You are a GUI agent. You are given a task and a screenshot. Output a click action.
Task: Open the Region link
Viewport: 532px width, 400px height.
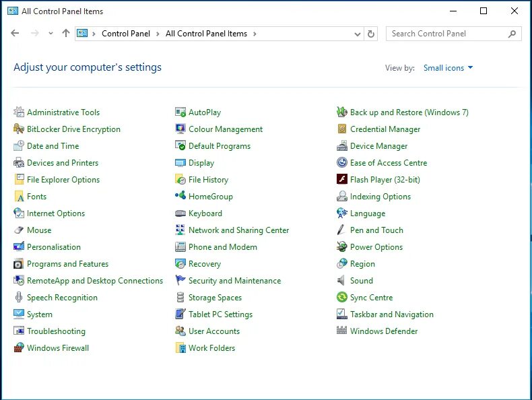[363, 264]
